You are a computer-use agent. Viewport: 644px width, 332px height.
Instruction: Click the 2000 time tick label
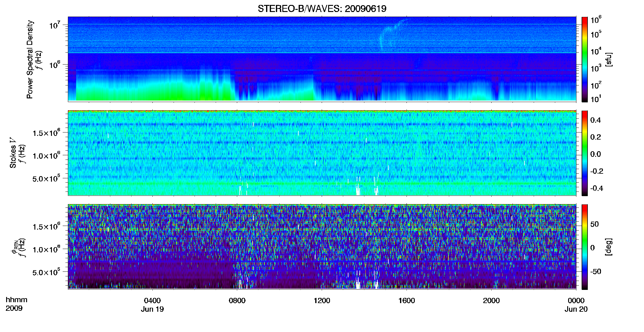tap(491, 301)
